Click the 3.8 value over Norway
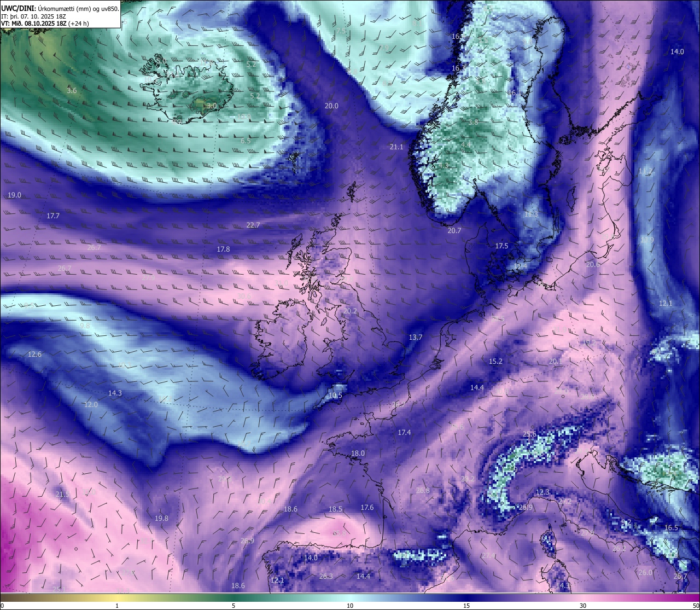700x610 pixels. click(x=473, y=122)
